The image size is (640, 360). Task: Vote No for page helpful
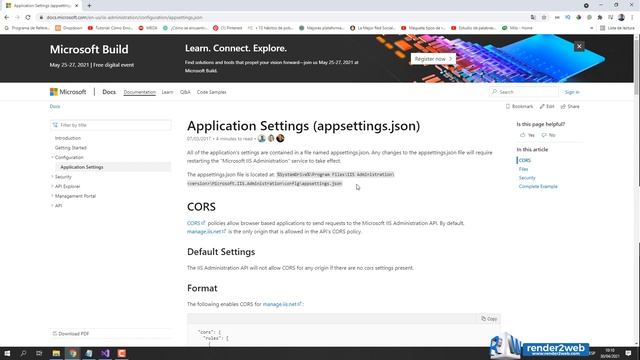click(548, 135)
